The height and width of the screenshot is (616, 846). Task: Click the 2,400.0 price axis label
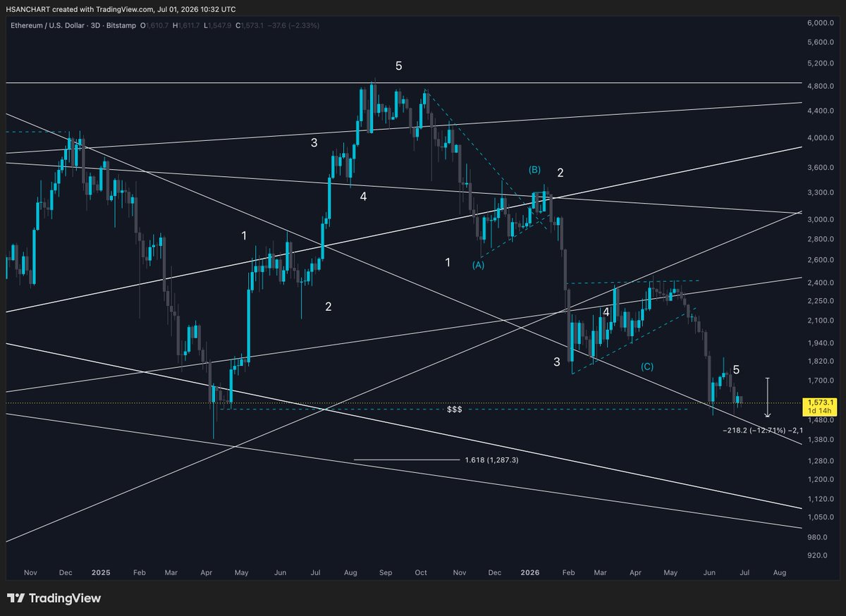(822, 283)
